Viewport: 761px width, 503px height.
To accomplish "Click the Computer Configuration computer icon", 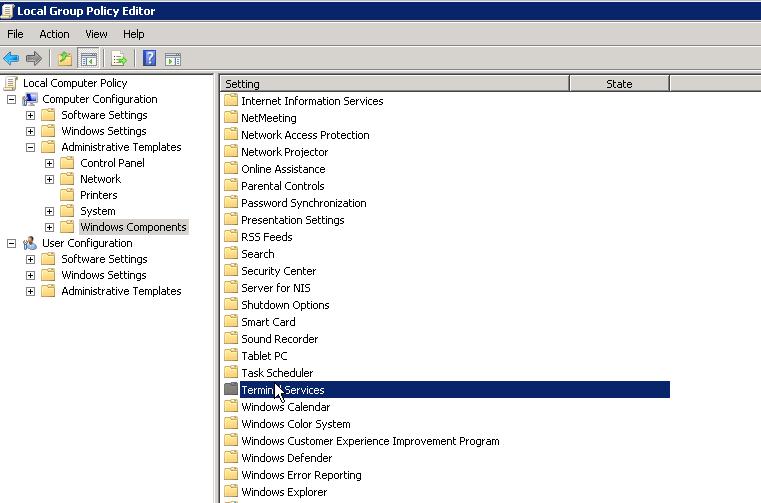I will pyautogui.click(x=30, y=100).
